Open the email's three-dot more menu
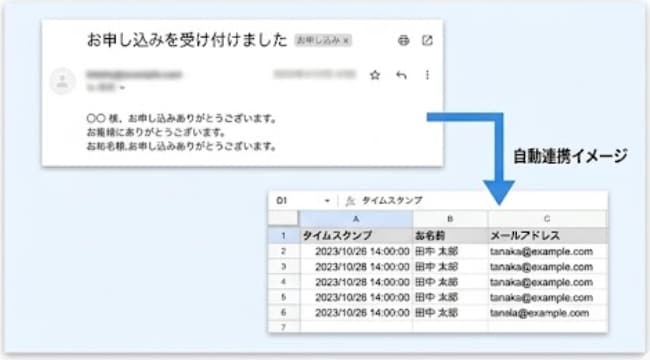Viewport: 650px width, 360px height. pos(427,75)
